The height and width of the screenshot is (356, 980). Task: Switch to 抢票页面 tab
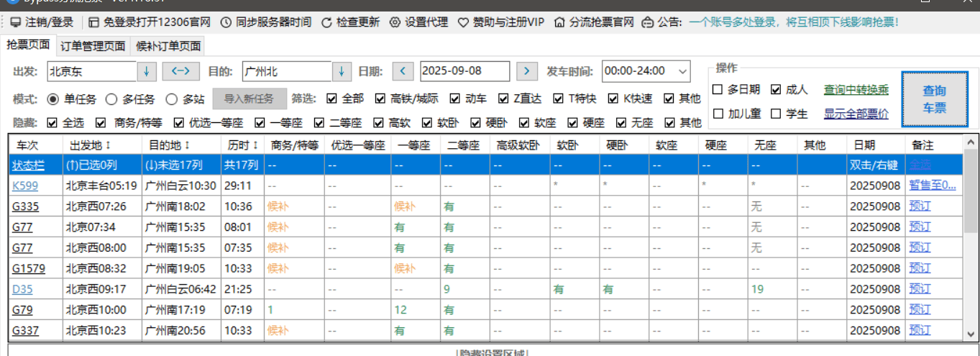[x=28, y=45]
